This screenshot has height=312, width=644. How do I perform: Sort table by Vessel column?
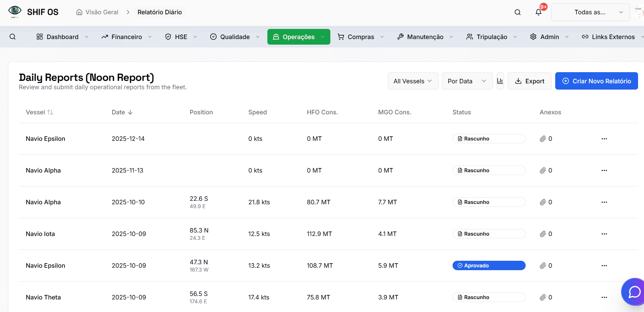point(39,112)
